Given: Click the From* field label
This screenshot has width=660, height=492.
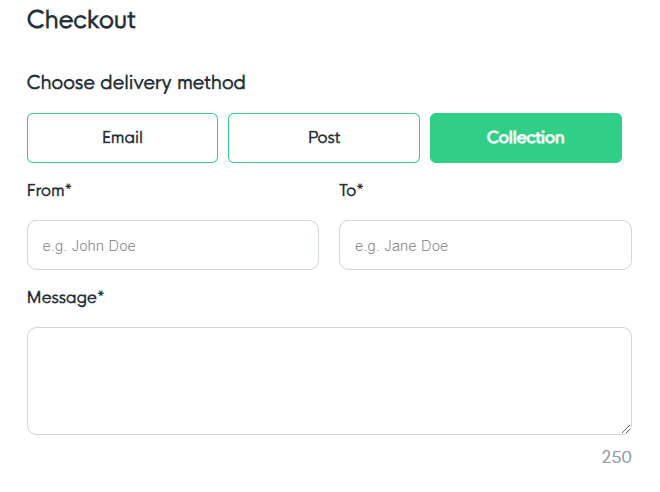Looking at the screenshot, I should point(49,191).
